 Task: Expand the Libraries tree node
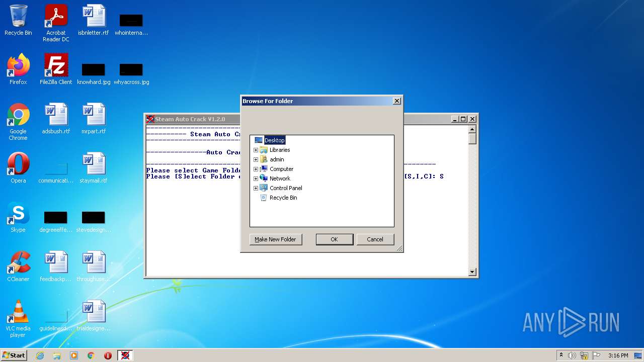pyautogui.click(x=256, y=150)
